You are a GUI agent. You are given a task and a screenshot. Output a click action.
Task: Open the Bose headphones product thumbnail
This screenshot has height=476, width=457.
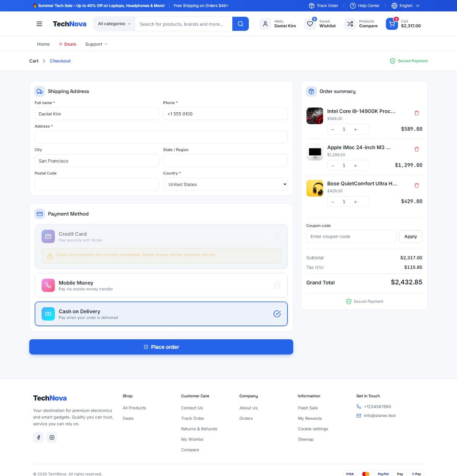click(315, 188)
